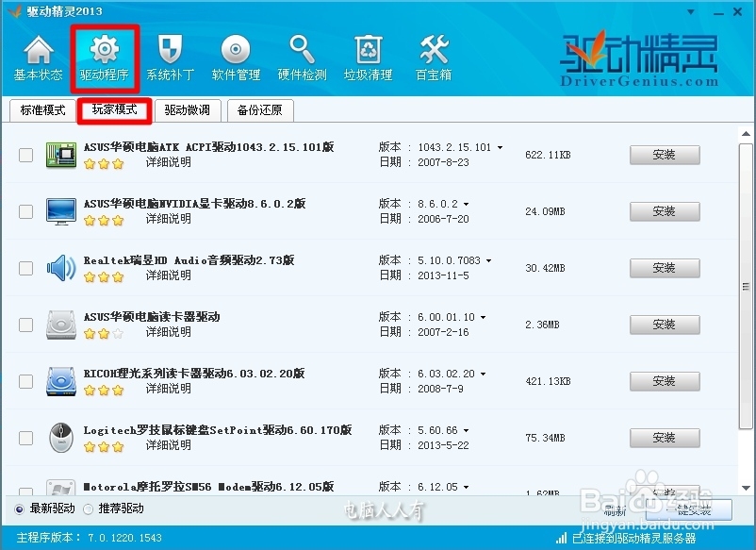Screen dimensions: 756x550
Task: Click the 已连接到驱动精灵服务器 status text
Action: 634,539
